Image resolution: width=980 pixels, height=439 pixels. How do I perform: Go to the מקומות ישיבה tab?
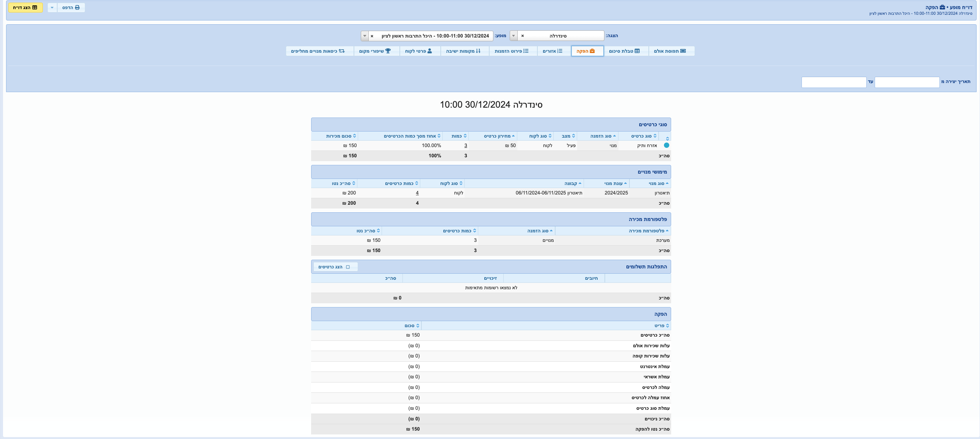(465, 51)
